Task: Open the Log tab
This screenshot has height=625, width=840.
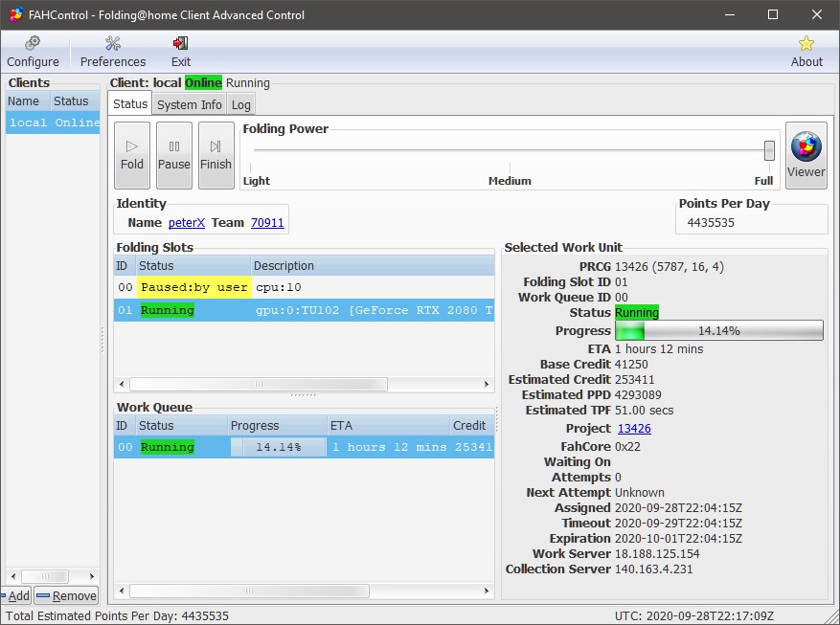Action: [240, 104]
